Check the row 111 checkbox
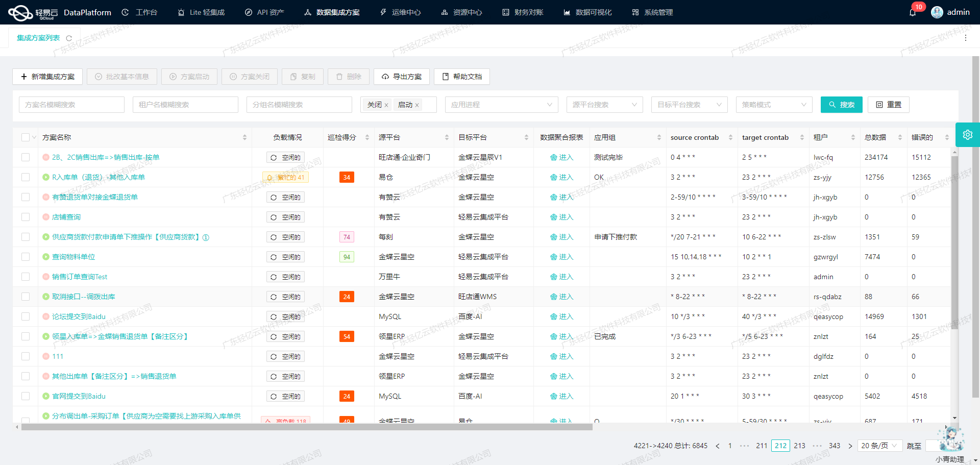Image resolution: width=980 pixels, height=465 pixels. [x=26, y=356]
